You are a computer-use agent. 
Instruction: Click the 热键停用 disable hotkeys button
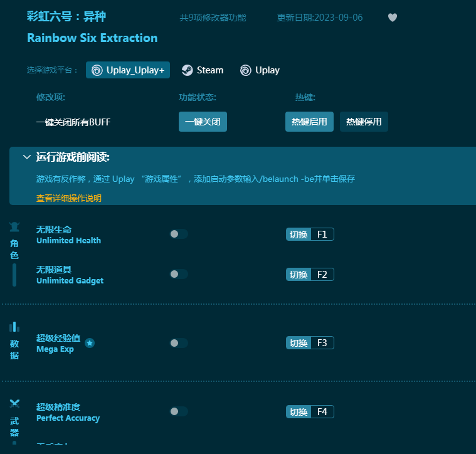point(364,122)
